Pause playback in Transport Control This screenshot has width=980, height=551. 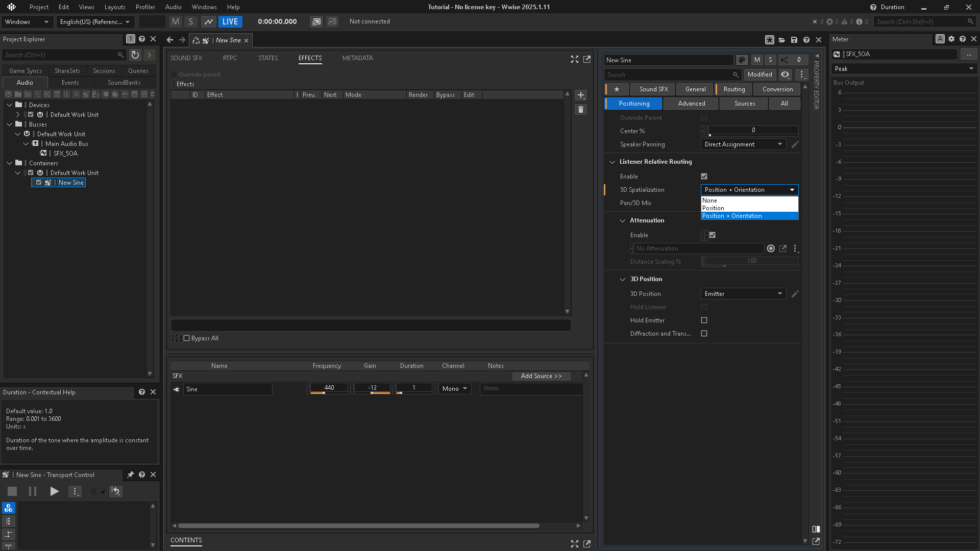[33, 491]
